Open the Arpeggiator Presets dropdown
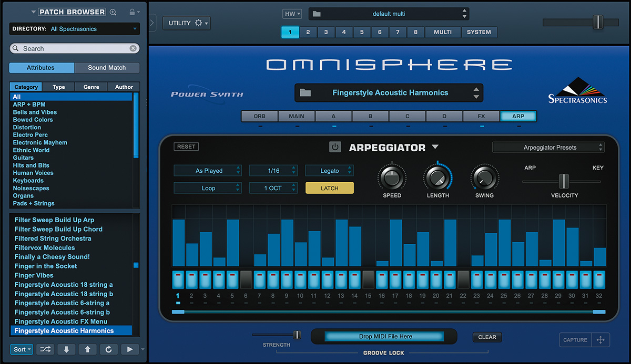This screenshot has height=364, width=631. [x=548, y=148]
